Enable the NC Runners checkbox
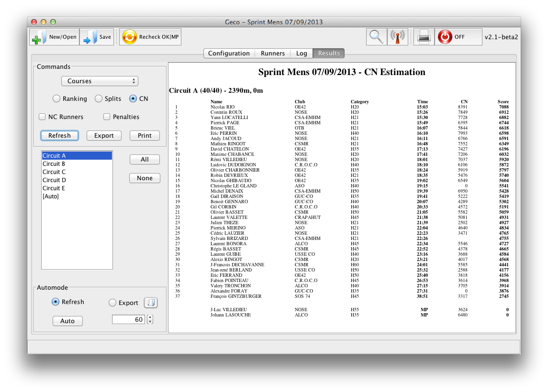This screenshot has width=548, height=392. pyautogui.click(x=42, y=117)
